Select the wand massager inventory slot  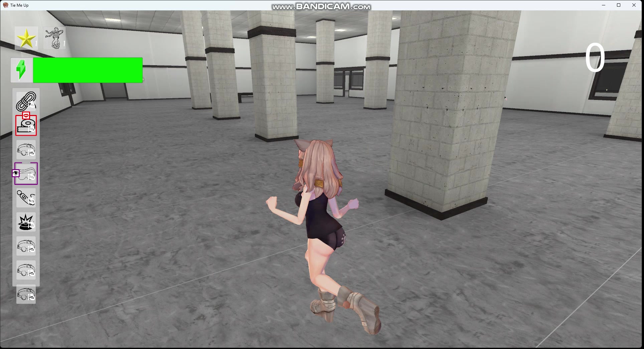(26, 198)
